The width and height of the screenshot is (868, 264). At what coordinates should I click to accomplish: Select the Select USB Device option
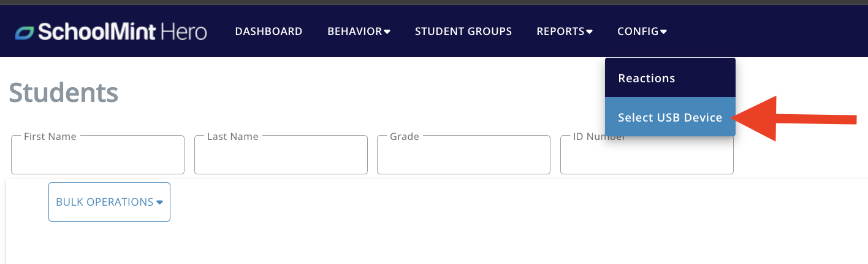(x=670, y=117)
